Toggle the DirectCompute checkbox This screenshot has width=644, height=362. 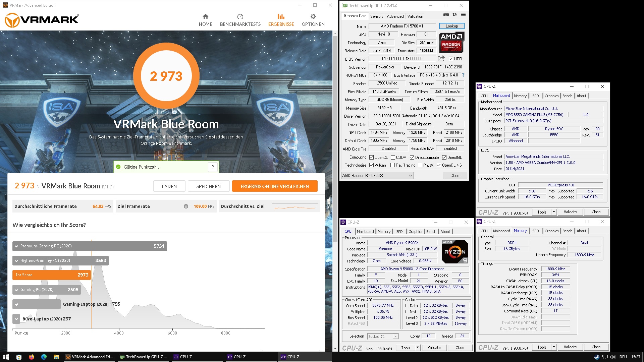tap(412, 158)
